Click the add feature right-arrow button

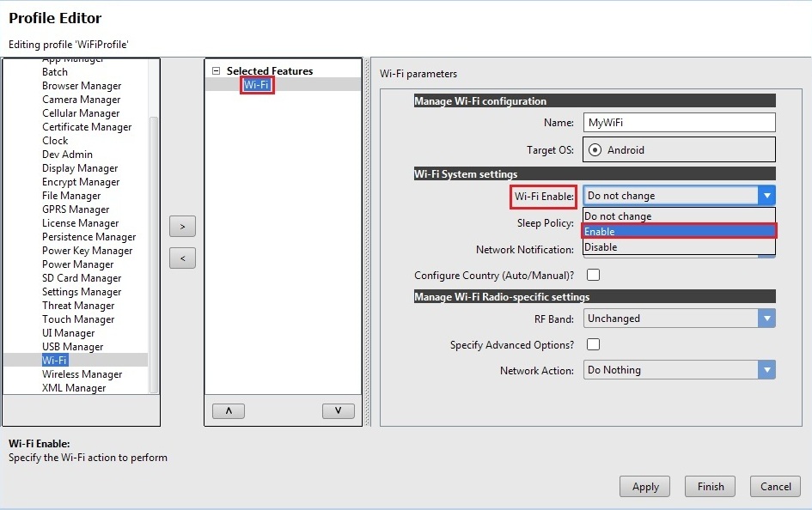coord(182,227)
